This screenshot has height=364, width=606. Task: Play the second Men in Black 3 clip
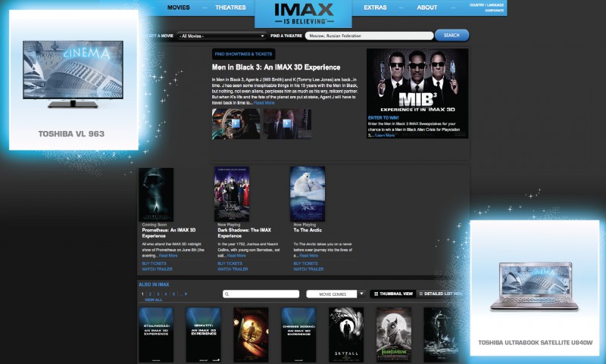pyautogui.click(x=287, y=123)
